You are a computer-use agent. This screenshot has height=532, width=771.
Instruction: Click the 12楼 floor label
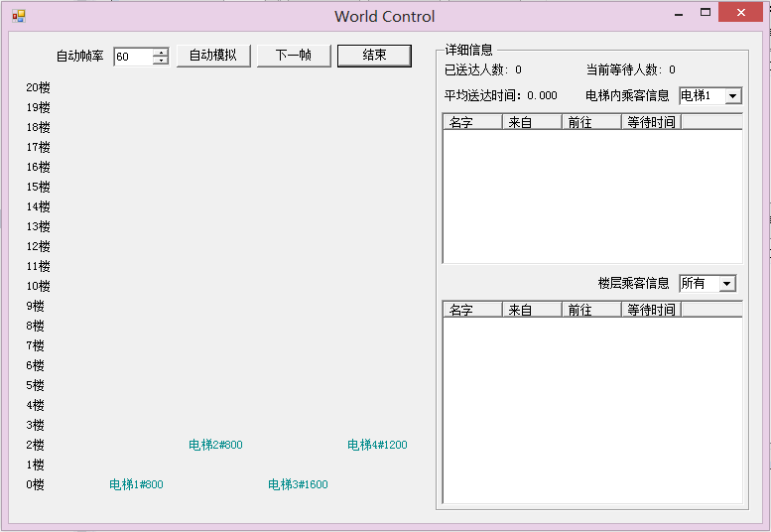coord(39,246)
